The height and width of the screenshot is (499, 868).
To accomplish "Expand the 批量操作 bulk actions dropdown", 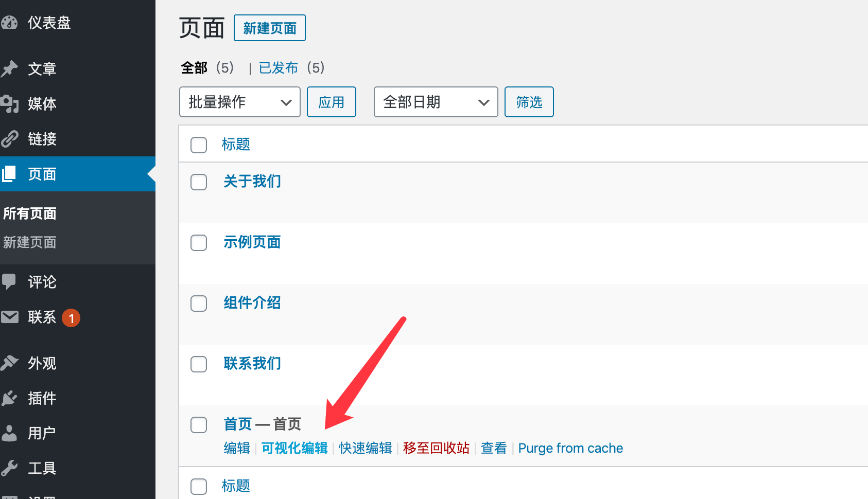I will (x=240, y=102).
